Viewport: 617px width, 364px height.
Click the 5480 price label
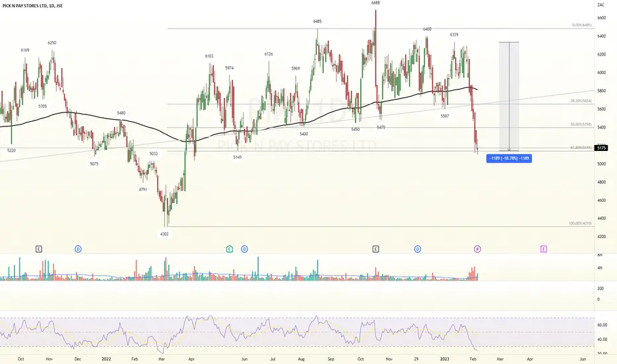pyautogui.click(x=121, y=113)
